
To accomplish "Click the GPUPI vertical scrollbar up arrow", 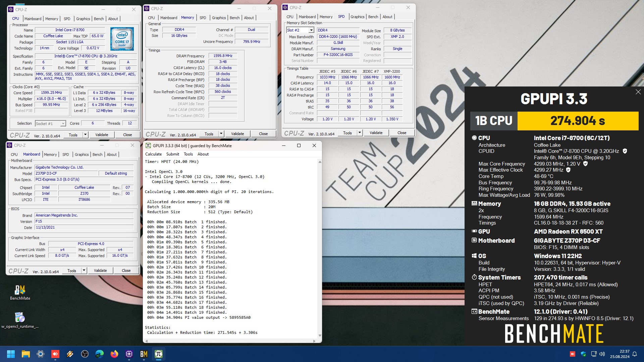I will 320,162.
